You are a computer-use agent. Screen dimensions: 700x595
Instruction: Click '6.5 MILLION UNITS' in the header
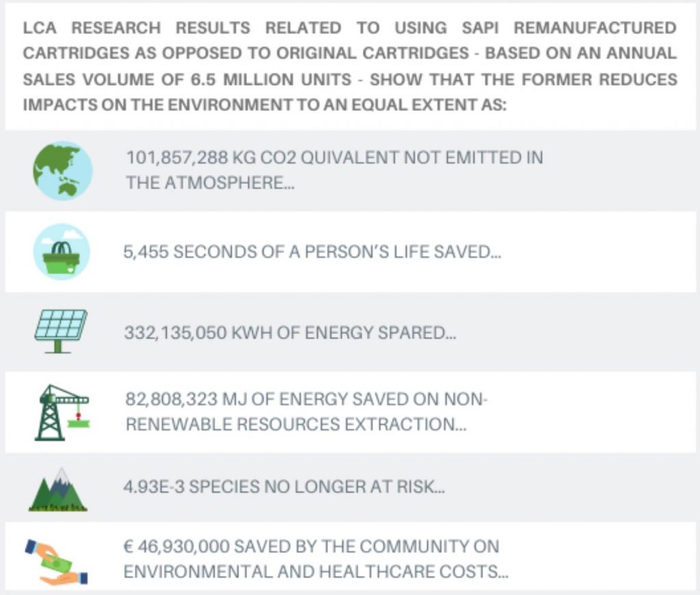click(271, 79)
